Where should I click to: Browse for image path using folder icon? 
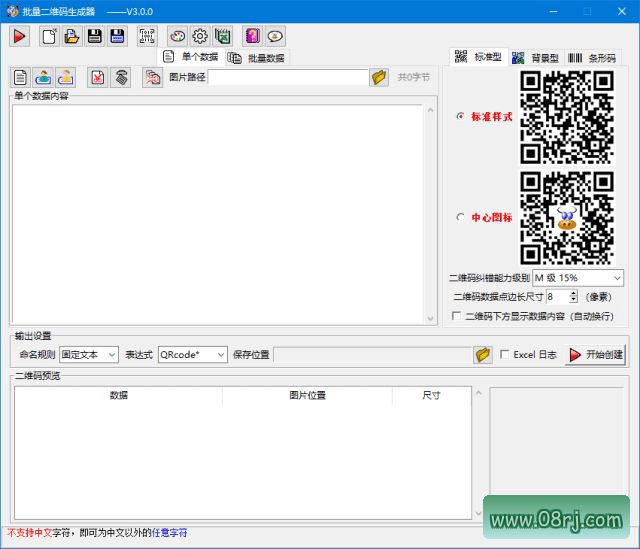(379, 77)
